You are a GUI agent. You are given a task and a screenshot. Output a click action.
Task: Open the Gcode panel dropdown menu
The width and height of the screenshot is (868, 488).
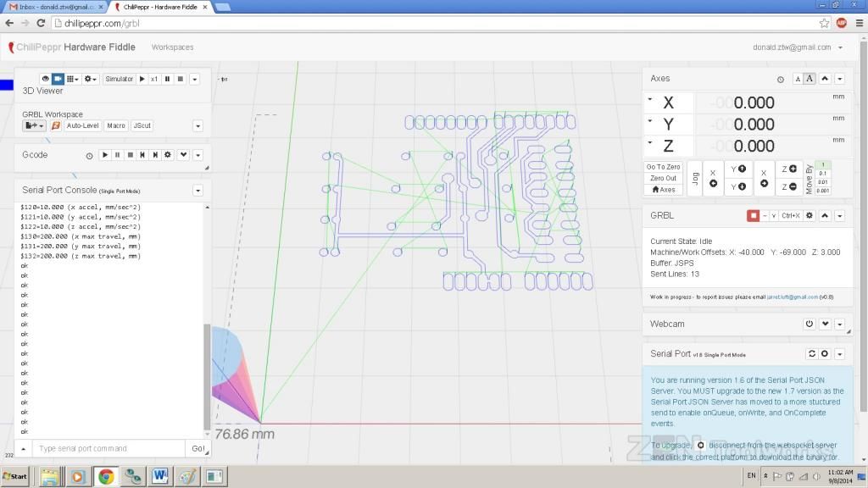coord(198,155)
